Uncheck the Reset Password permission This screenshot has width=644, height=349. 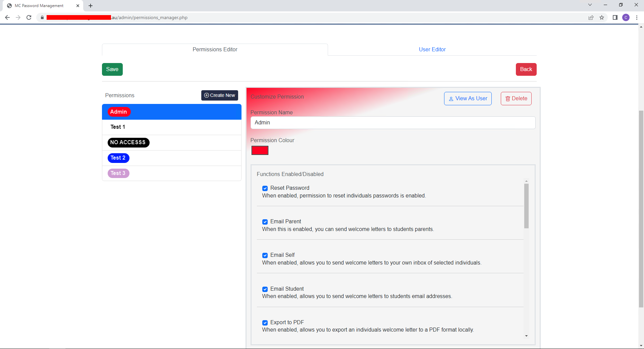point(265,188)
